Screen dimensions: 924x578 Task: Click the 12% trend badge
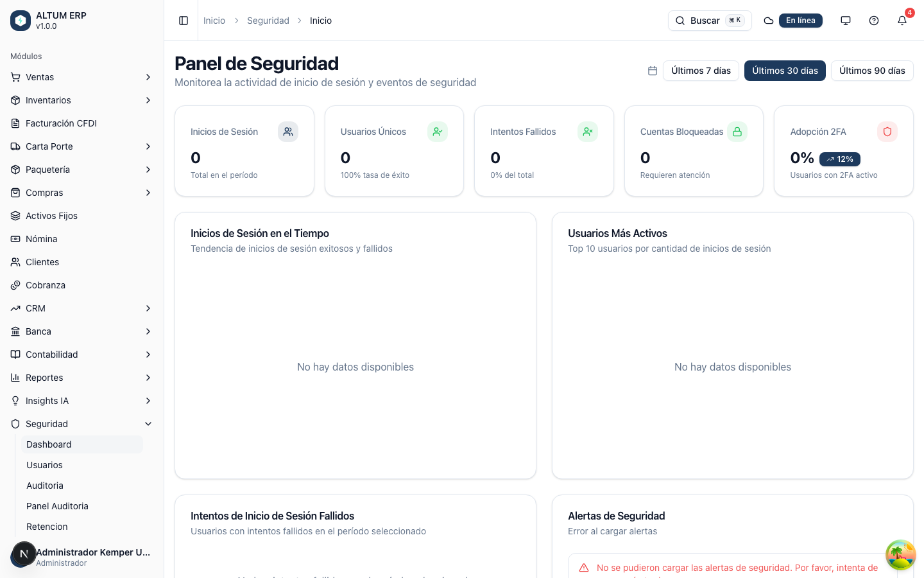click(x=840, y=159)
